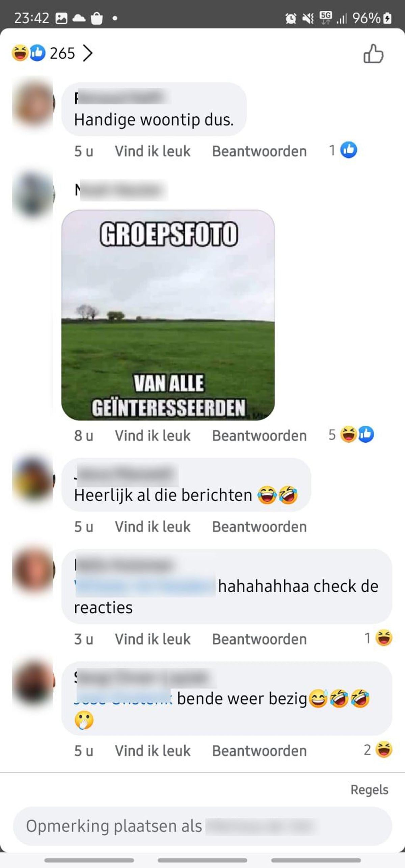
Task: Reply to the Groepsfoto meme comment
Action: point(259,435)
